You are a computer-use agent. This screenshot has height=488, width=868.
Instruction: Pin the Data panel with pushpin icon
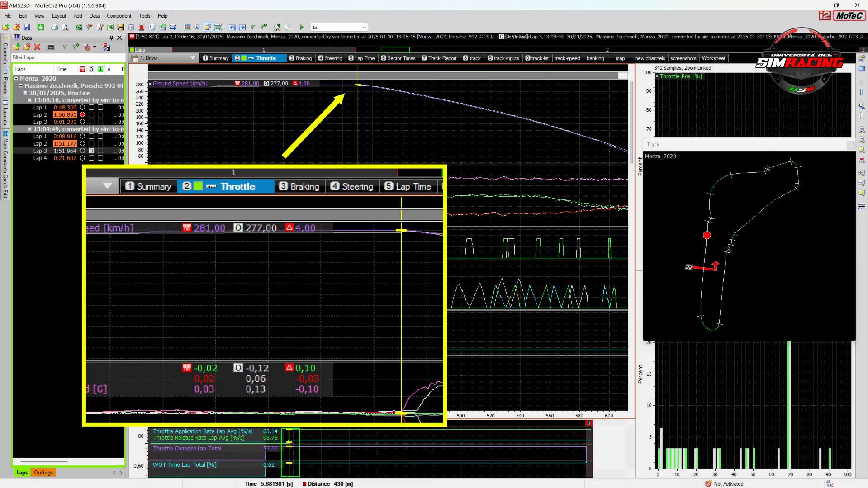[111, 38]
